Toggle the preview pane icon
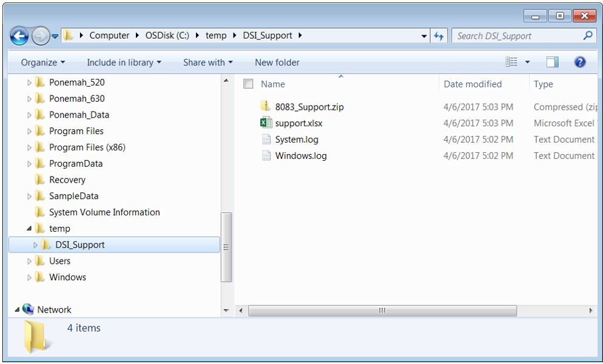The width and height of the screenshot is (603, 364). (552, 62)
